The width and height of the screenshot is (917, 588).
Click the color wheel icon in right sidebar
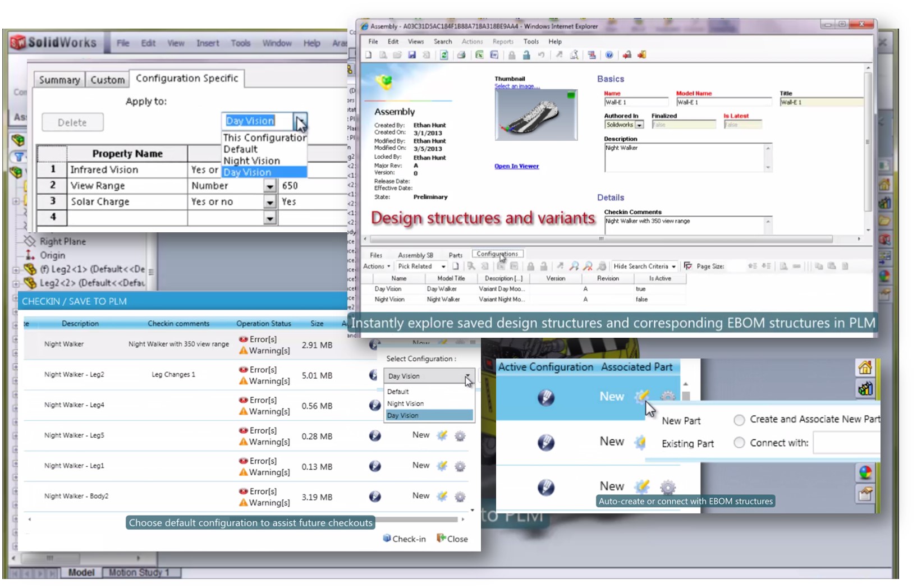click(x=865, y=472)
